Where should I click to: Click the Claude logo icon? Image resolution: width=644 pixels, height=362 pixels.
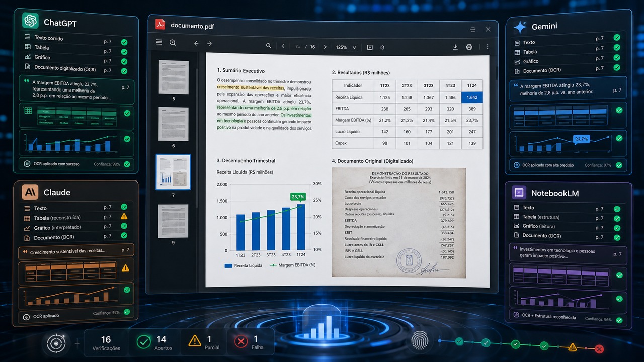tap(30, 192)
